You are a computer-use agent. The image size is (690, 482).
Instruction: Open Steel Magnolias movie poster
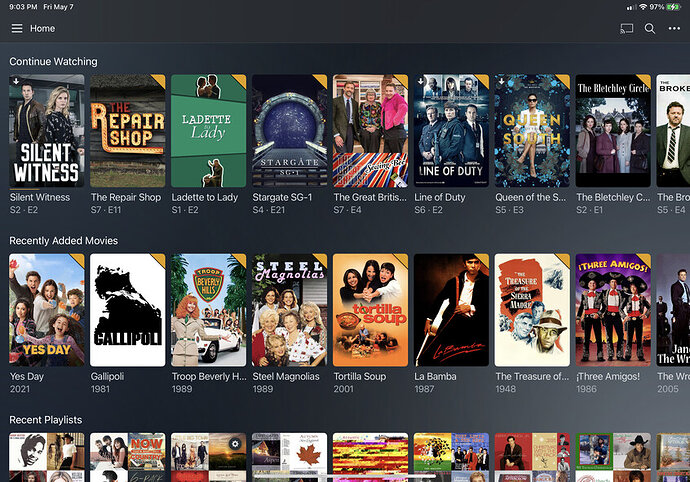pyautogui.click(x=290, y=310)
